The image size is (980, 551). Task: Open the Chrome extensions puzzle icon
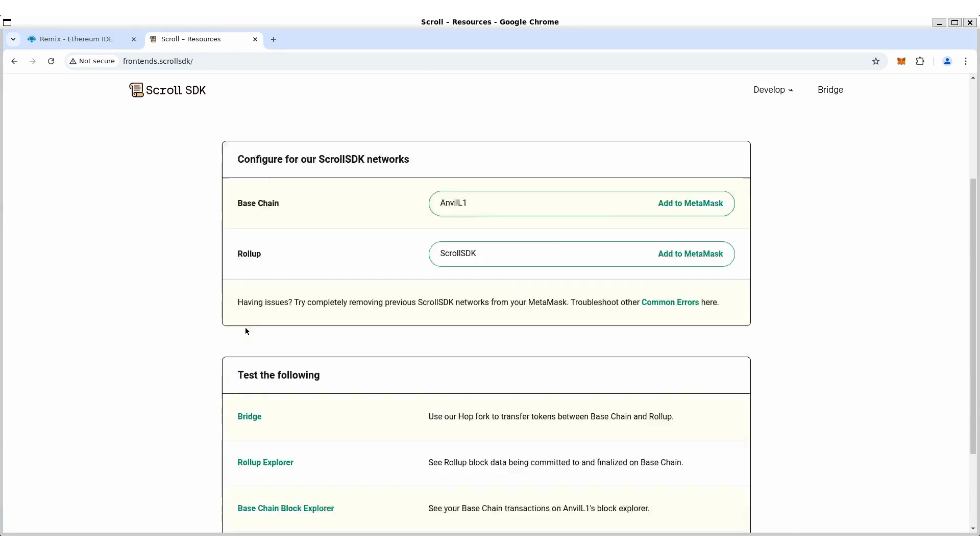(x=920, y=61)
